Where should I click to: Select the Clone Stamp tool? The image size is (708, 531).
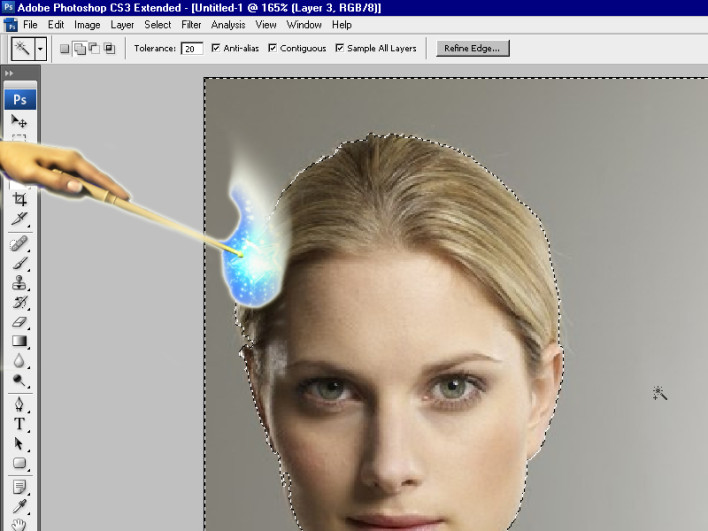pos(19,283)
